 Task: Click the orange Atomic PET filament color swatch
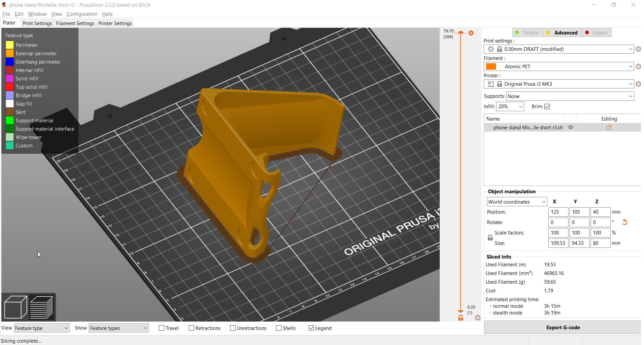[x=491, y=67]
